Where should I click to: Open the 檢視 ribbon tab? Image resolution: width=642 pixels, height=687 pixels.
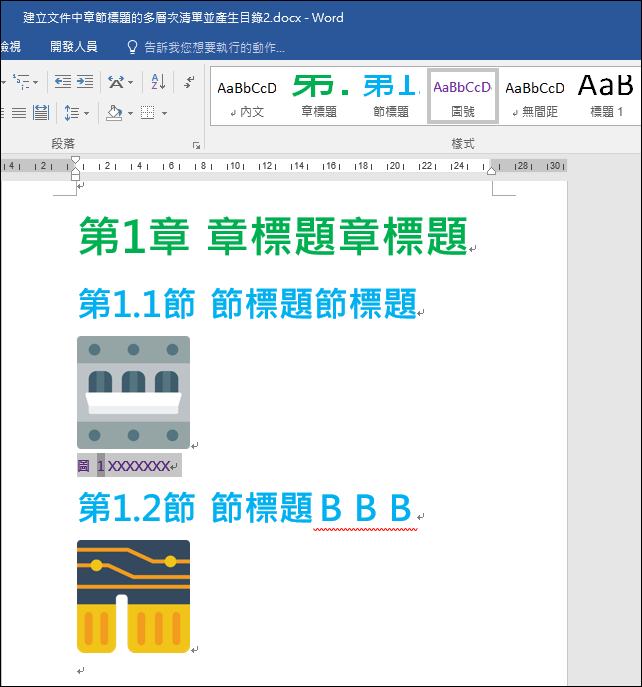11,46
